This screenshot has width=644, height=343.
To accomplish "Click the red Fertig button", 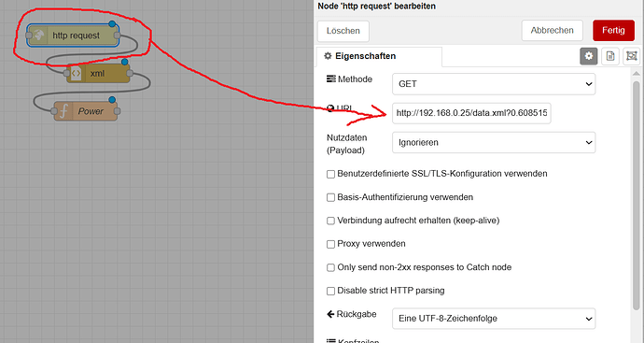I will click(x=613, y=31).
